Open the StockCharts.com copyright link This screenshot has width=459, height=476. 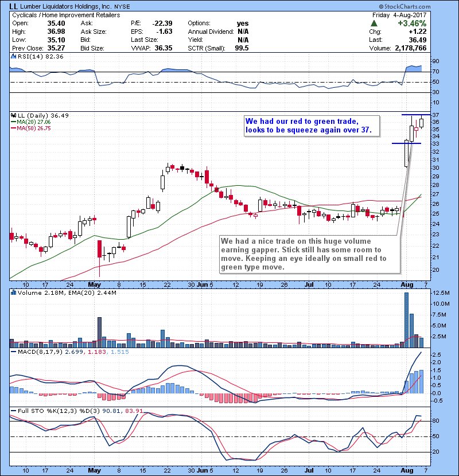(404, 6)
